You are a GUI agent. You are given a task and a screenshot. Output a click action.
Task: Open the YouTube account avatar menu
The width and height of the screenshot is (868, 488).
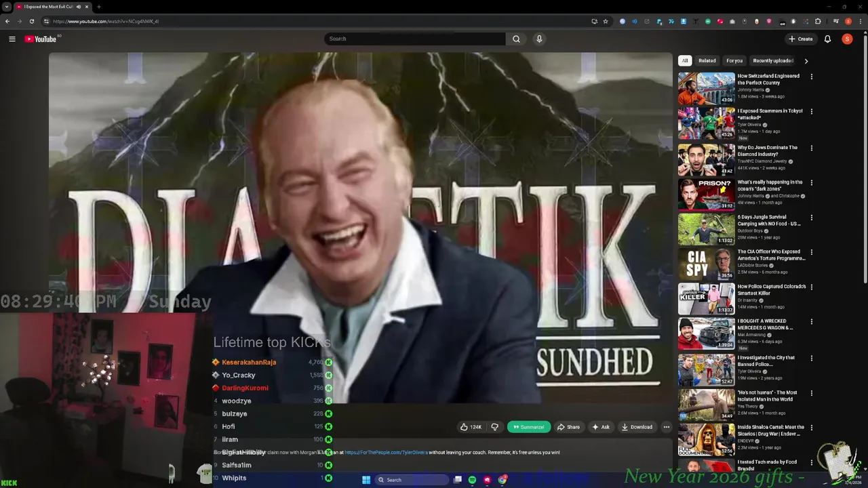coord(847,39)
